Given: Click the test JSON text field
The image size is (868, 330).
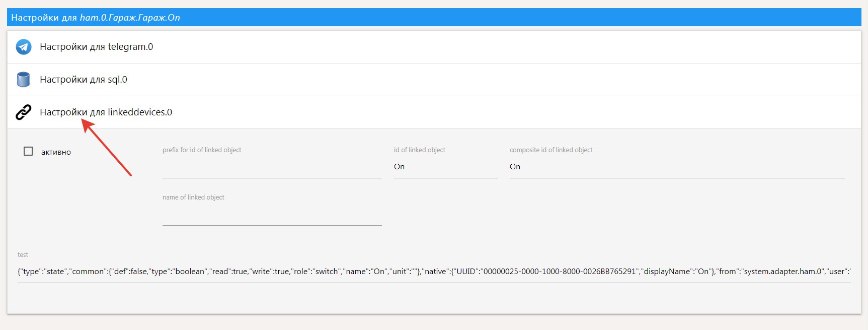Looking at the screenshot, I should [x=434, y=272].
